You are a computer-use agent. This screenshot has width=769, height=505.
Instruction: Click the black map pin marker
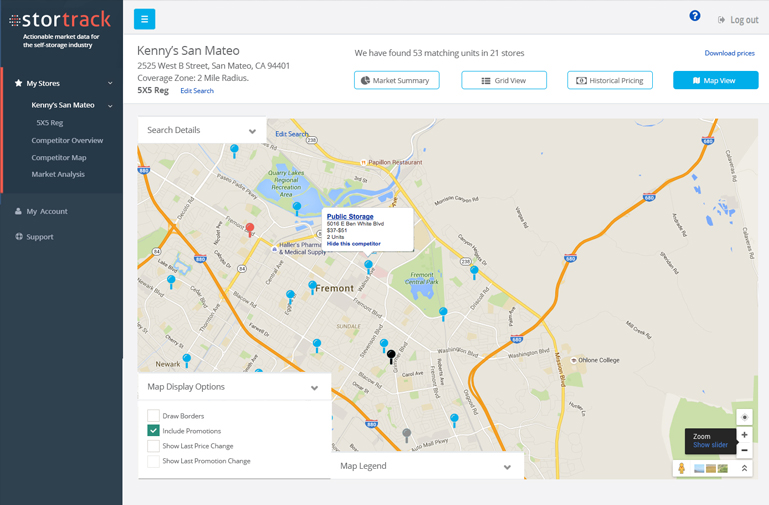click(x=391, y=355)
